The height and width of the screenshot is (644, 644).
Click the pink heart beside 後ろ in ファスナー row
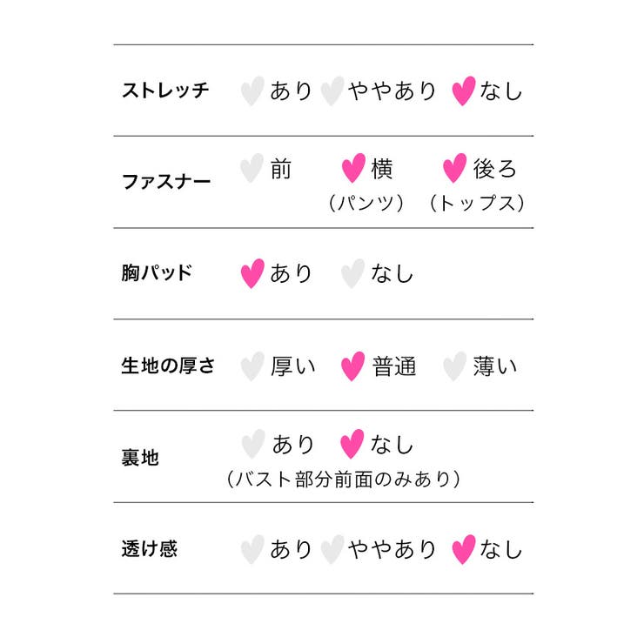pyautogui.click(x=454, y=168)
